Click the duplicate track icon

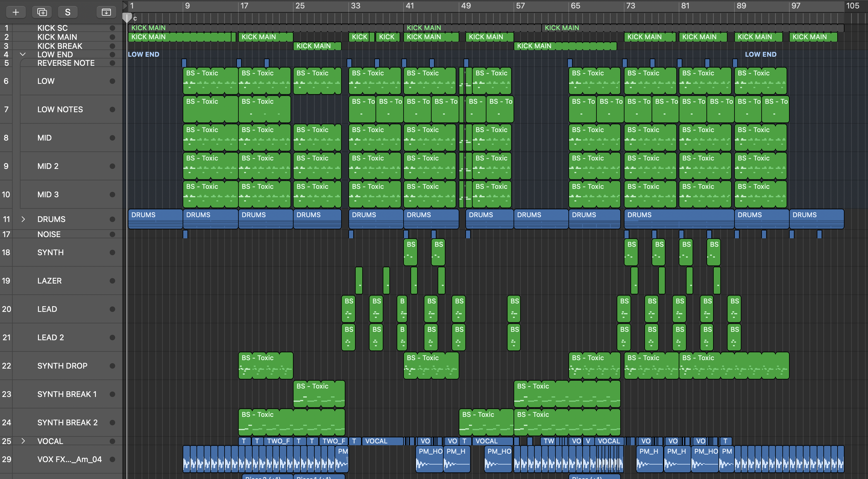42,12
